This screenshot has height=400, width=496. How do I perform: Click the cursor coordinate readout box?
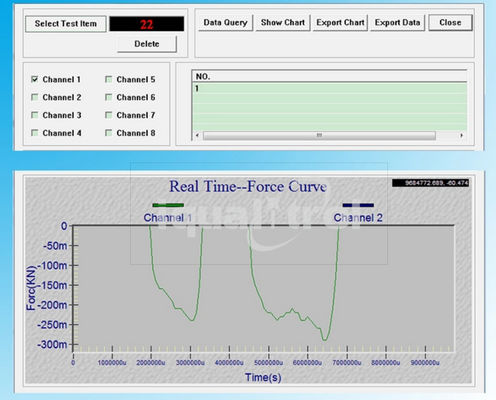(431, 183)
